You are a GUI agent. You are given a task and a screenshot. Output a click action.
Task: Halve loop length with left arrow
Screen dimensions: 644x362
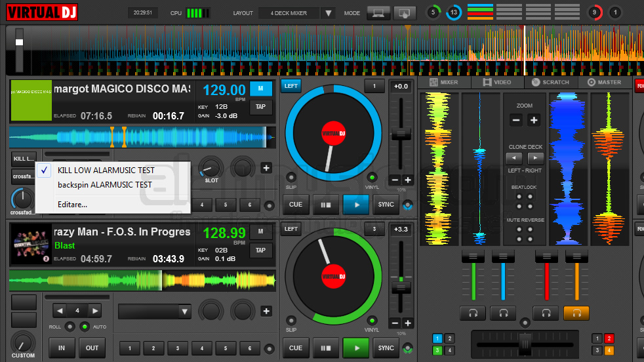click(x=60, y=311)
